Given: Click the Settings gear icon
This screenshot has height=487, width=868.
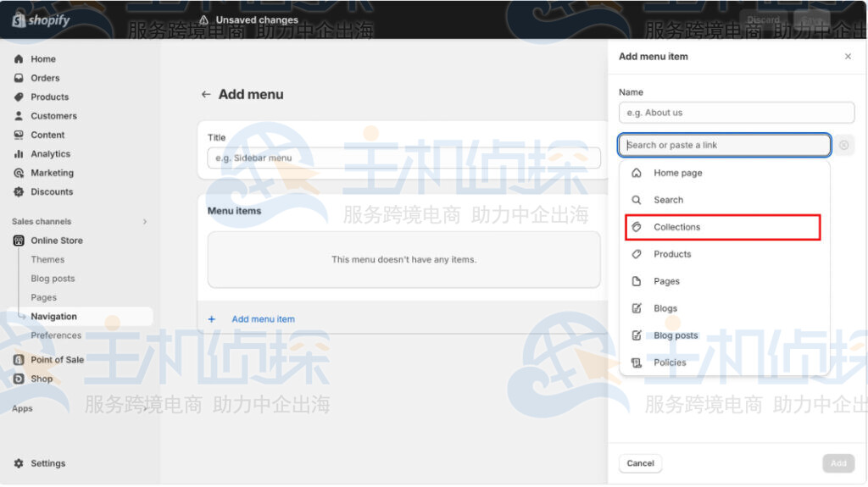Looking at the screenshot, I should pyautogui.click(x=19, y=463).
